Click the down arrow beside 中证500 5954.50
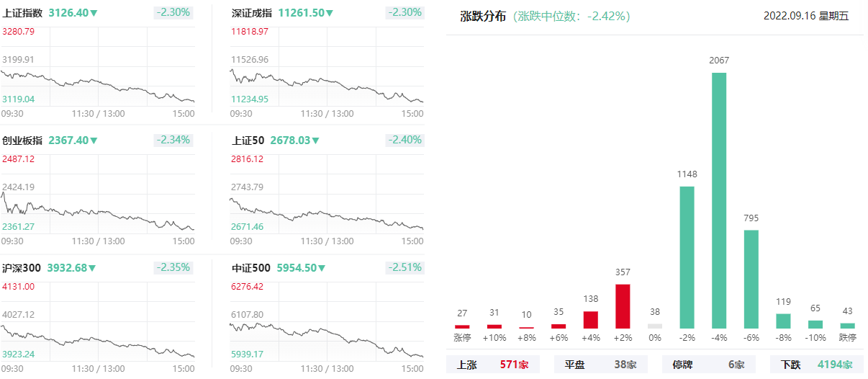The height and width of the screenshot is (379, 868). [x=322, y=268]
